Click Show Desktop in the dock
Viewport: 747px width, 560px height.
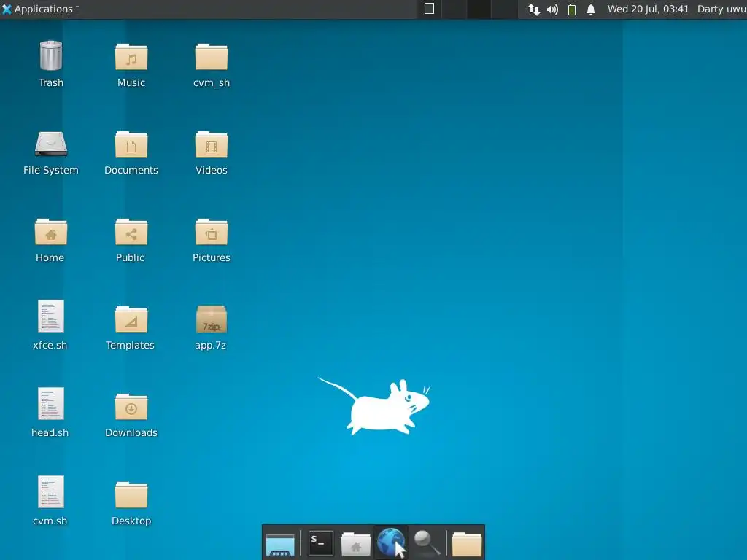click(x=280, y=544)
